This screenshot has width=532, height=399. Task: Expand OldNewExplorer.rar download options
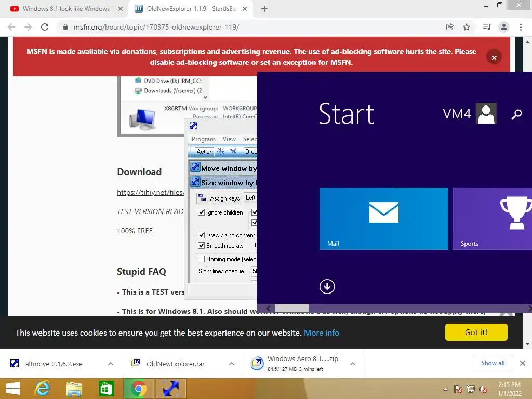(232, 364)
